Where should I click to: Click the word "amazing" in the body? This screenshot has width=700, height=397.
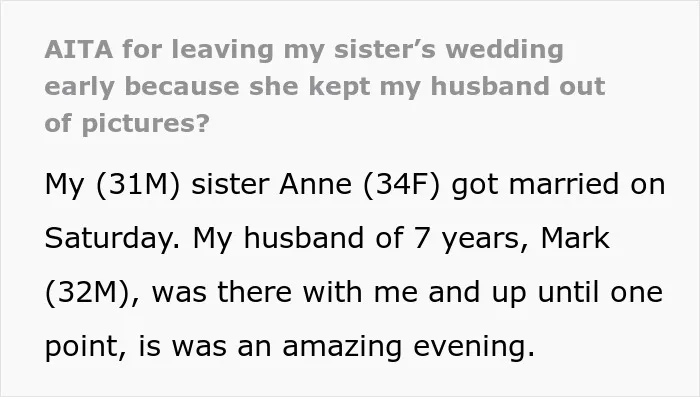(x=342, y=347)
